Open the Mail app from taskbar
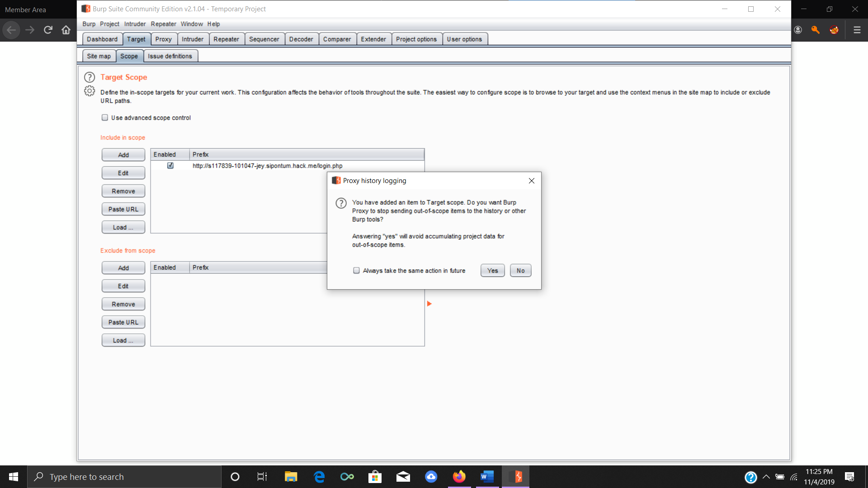The width and height of the screenshot is (868, 488). point(403,477)
